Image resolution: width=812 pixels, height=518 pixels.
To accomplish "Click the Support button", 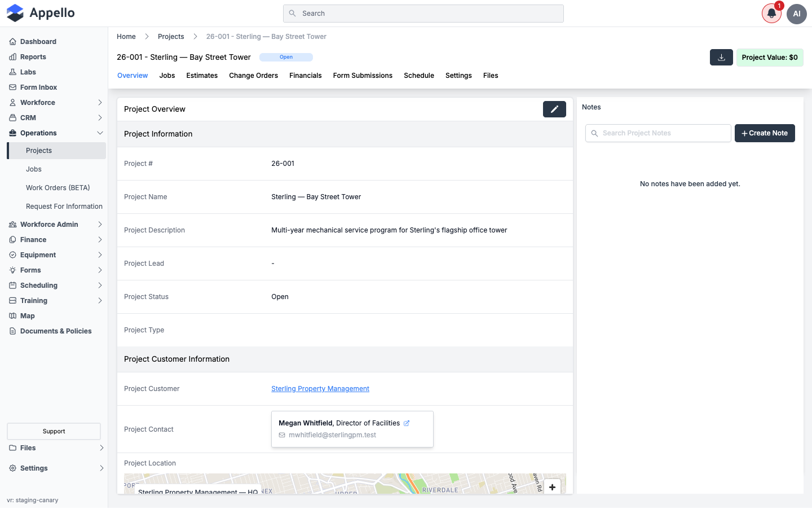I will point(54,432).
